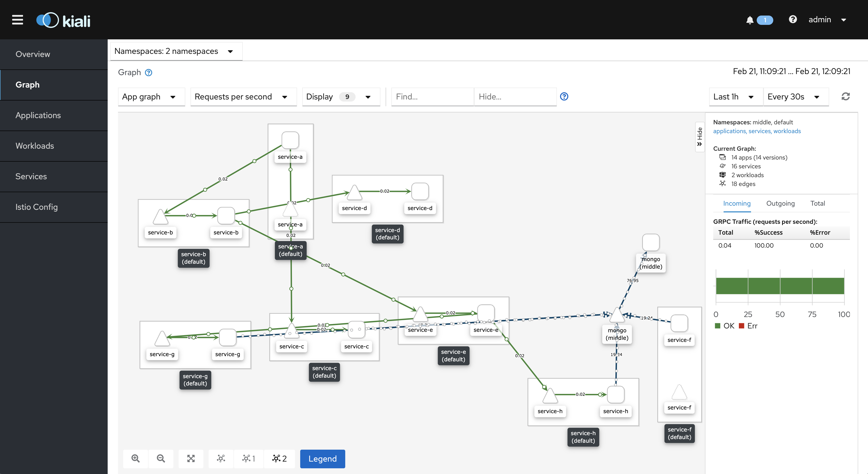Click zoom in magnifier icon

click(135, 458)
